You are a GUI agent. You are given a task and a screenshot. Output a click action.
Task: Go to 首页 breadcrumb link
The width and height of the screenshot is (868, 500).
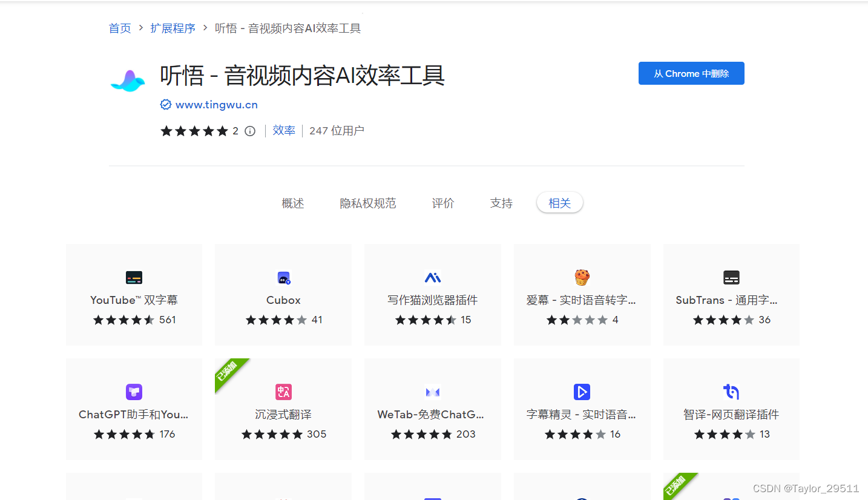point(120,28)
